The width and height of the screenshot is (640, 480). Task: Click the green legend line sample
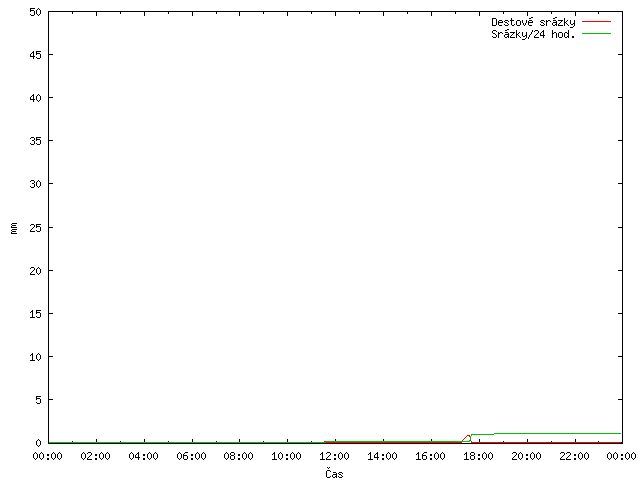[x=596, y=33]
